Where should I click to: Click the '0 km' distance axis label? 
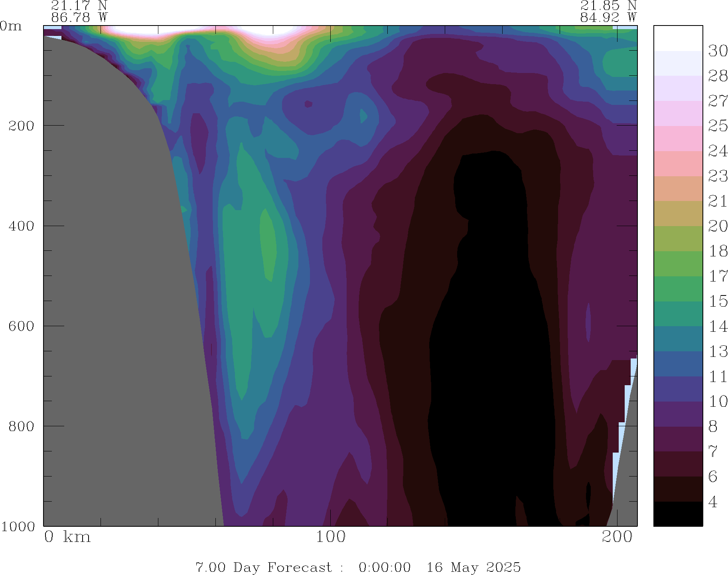67,537
